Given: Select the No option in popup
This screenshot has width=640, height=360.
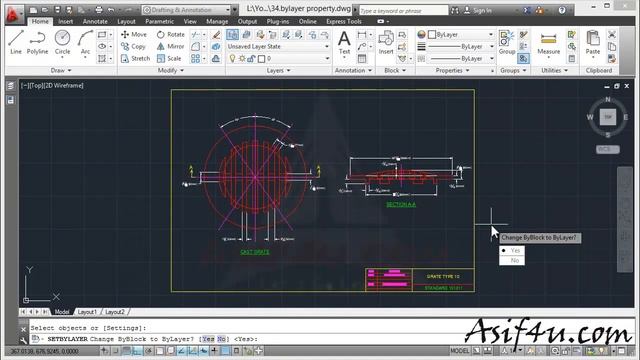Looking at the screenshot, I should click(512, 260).
